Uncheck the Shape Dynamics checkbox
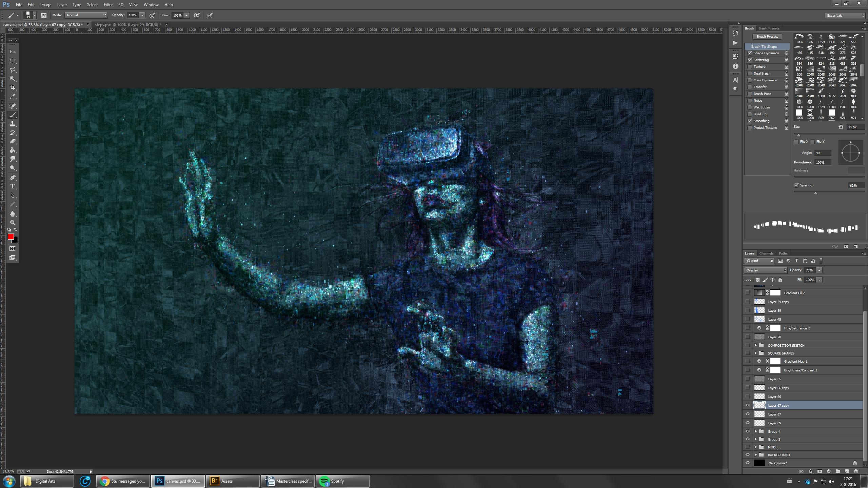The width and height of the screenshot is (868, 488). coord(750,53)
